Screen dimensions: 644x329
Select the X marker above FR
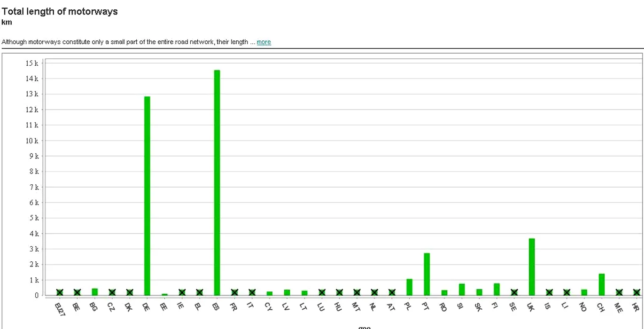click(234, 292)
